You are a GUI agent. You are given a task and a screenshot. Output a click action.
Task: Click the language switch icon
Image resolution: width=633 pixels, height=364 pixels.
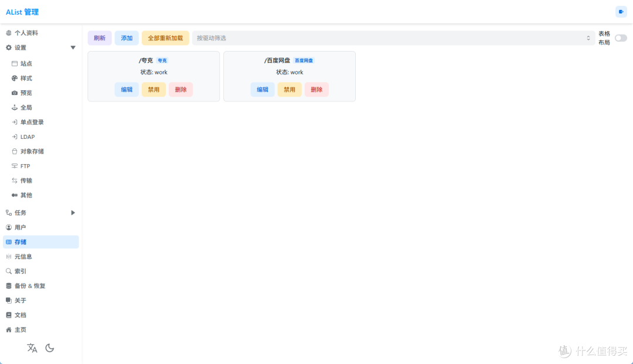tap(32, 348)
